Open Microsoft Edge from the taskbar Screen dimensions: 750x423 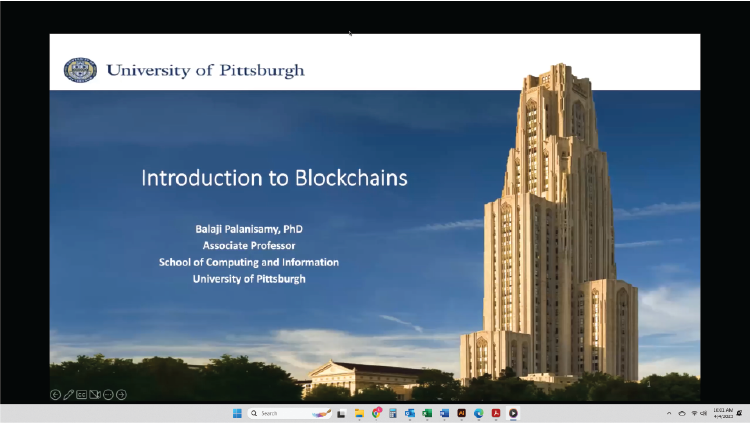coord(479,413)
